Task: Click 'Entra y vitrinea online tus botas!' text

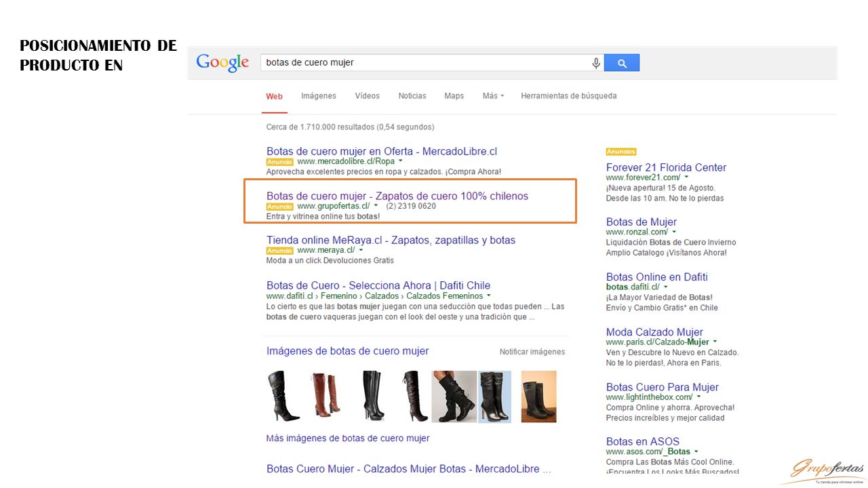Action: [x=323, y=216]
